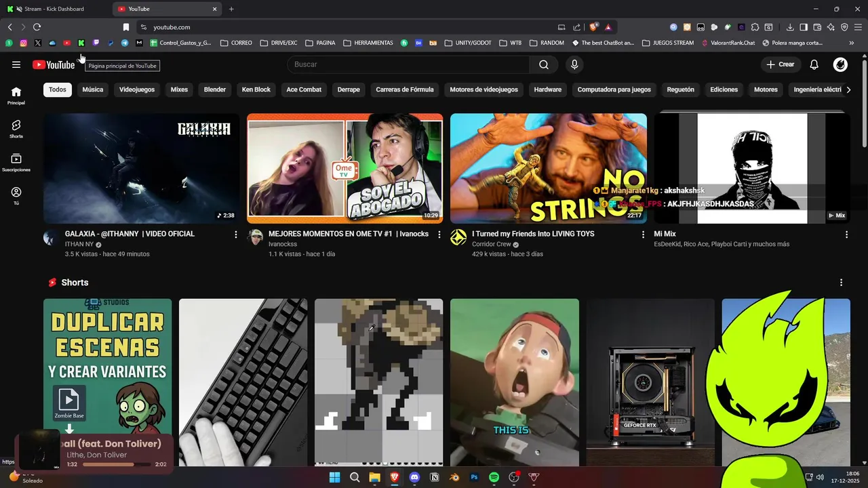Open options for I Turned my Friends video
This screenshot has width=868, height=488.
[643, 235]
